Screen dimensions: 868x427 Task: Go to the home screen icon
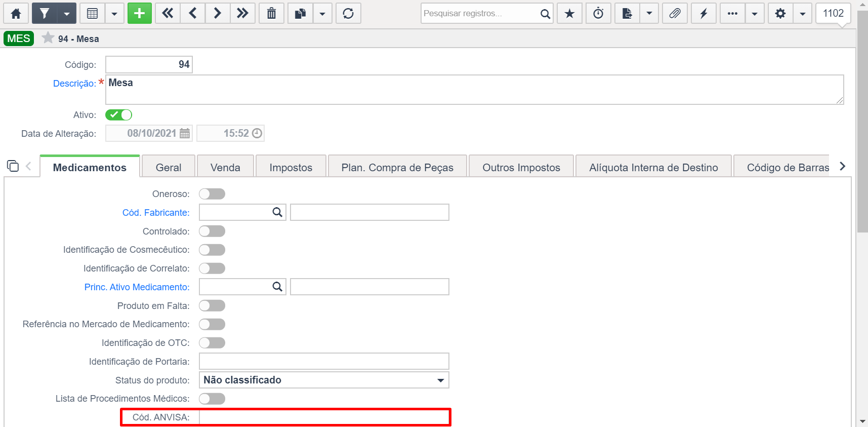point(16,13)
